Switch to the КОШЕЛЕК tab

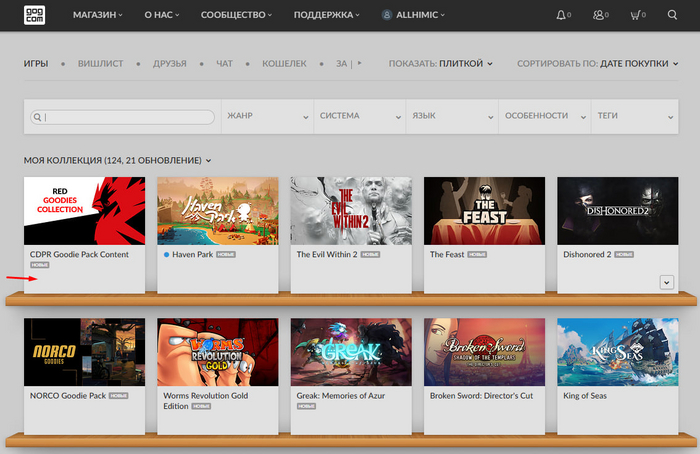(284, 63)
